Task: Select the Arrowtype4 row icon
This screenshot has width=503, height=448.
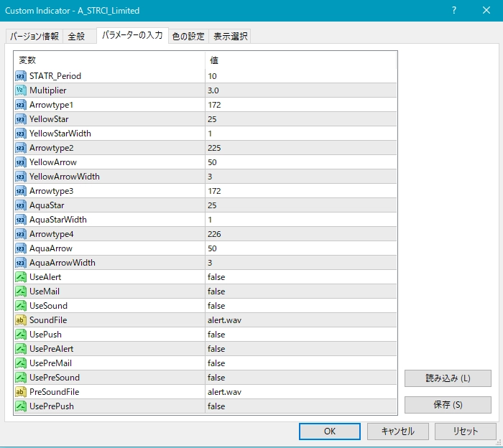Action: (x=21, y=234)
